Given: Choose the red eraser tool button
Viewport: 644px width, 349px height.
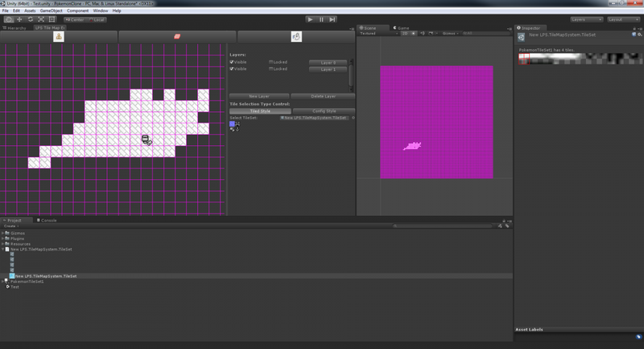Looking at the screenshot, I should click(177, 36).
